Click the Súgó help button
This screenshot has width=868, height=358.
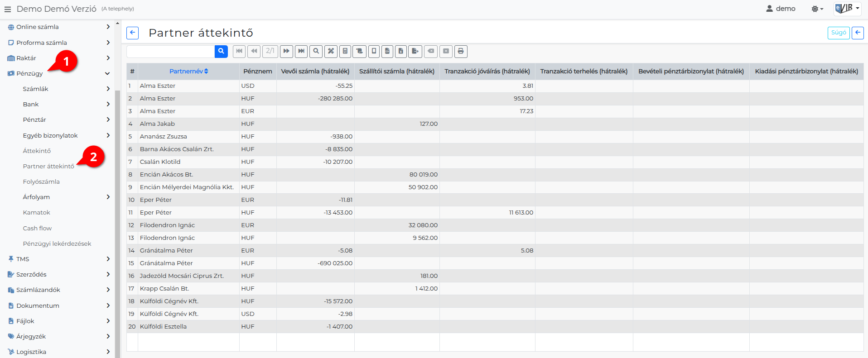(839, 33)
